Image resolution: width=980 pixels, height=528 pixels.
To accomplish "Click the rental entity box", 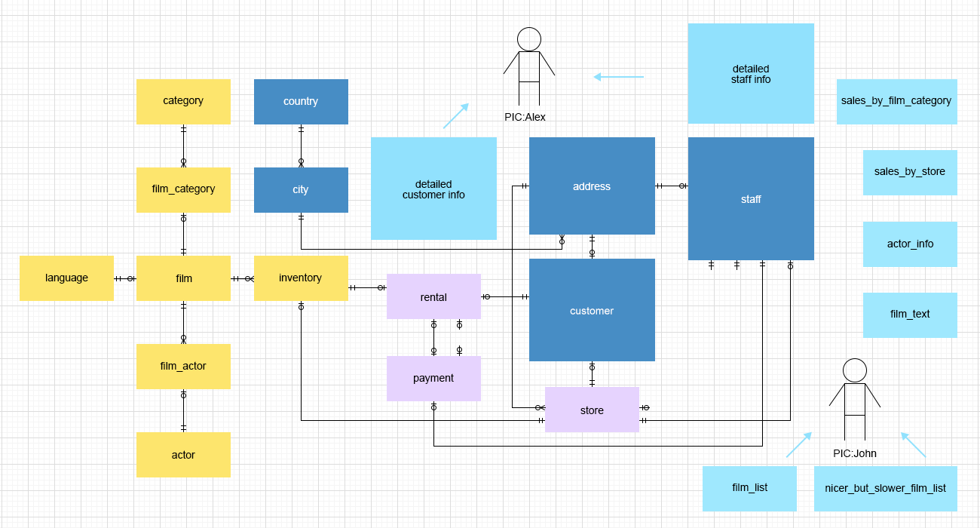I will [433, 296].
